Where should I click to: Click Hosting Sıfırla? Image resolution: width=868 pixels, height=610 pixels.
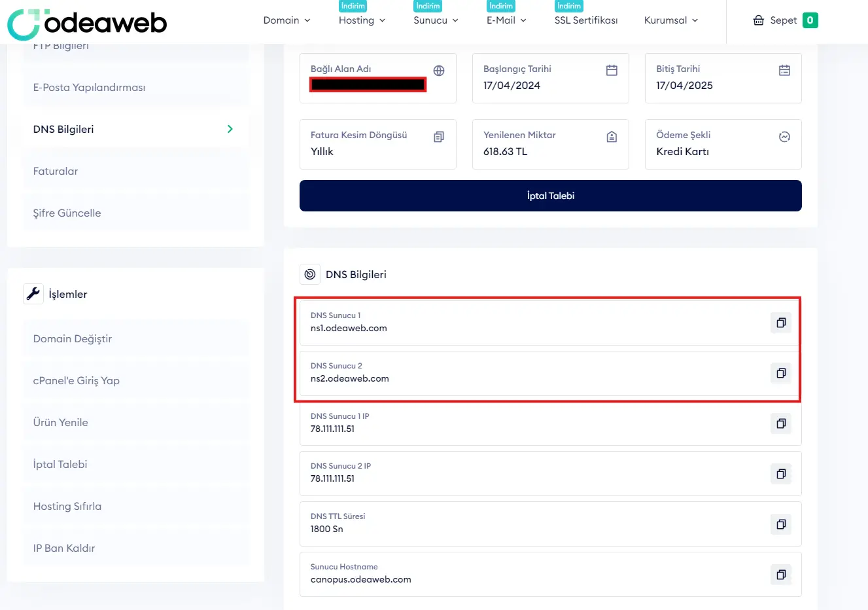(x=136, y=507)
